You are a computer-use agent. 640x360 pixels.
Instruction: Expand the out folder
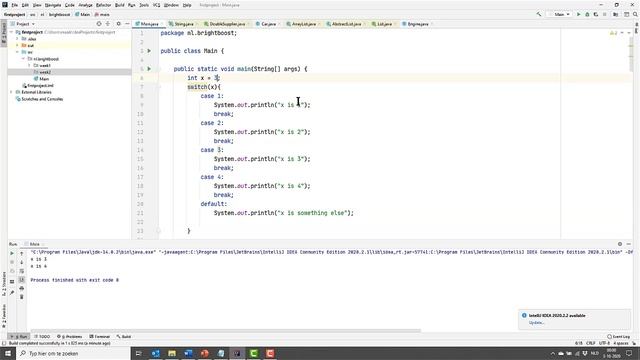tap(18, 46)
